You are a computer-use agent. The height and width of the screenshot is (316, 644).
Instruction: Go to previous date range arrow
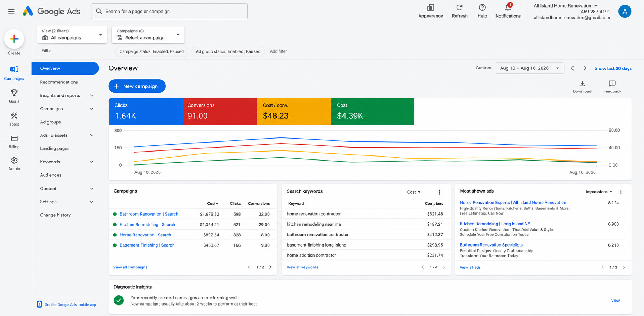point(572,68)
